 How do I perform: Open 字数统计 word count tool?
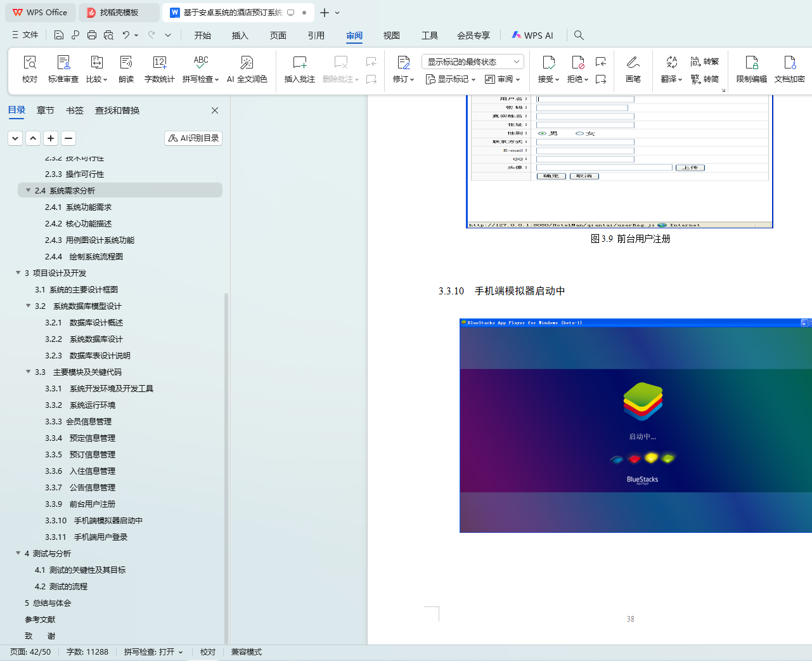coord(160,69)
